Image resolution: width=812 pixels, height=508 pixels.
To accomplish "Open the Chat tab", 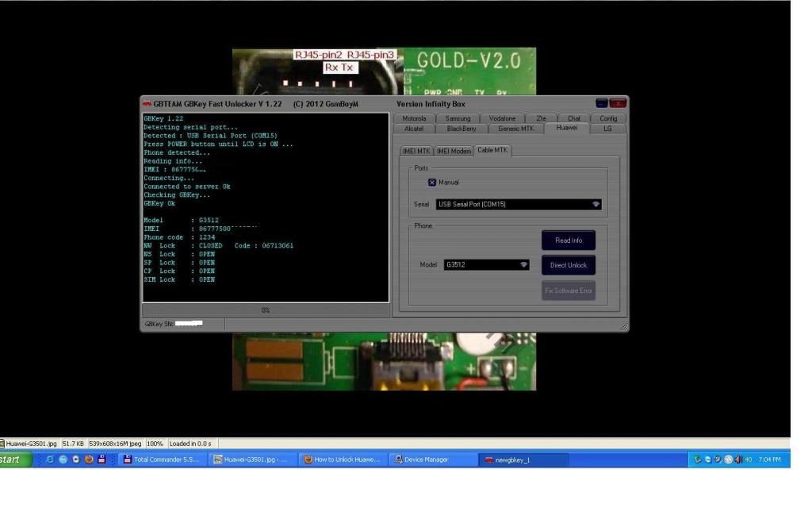I will 574,118.
